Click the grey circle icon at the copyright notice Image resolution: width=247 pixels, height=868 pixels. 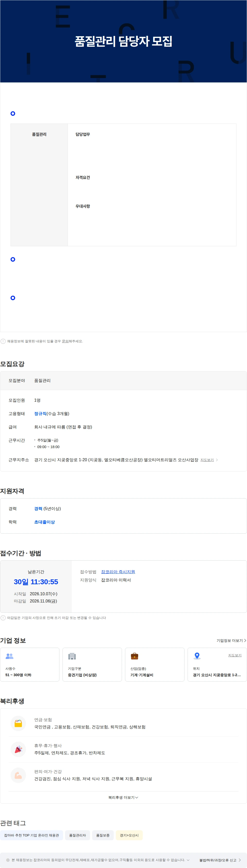[x=8, y=860]
